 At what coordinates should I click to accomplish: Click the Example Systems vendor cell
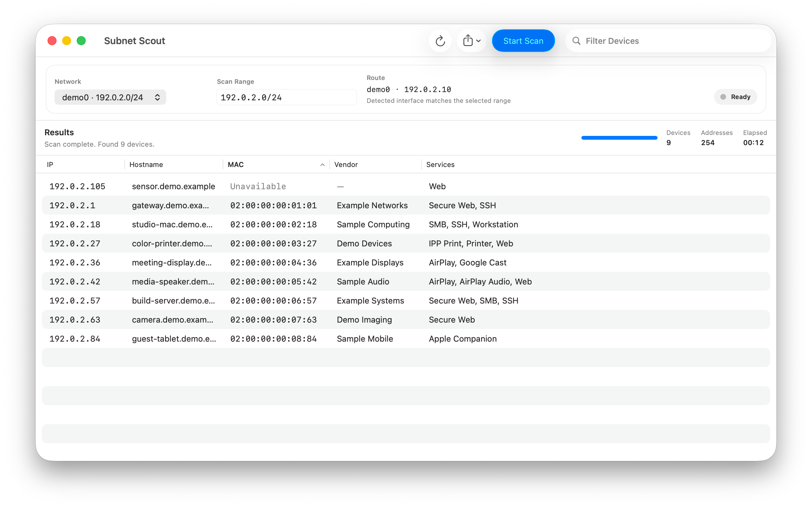[370, 301]
